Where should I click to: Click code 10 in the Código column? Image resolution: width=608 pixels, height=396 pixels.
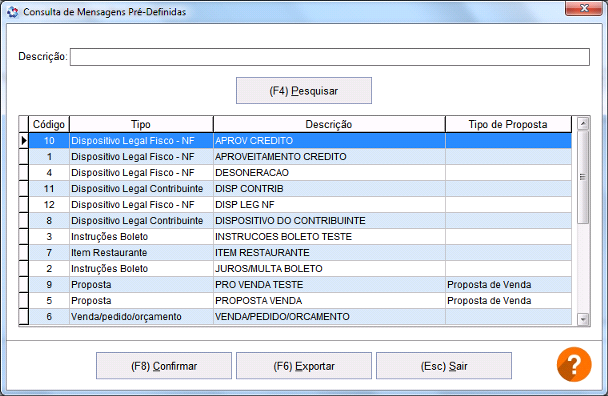(x=49, y=140)
